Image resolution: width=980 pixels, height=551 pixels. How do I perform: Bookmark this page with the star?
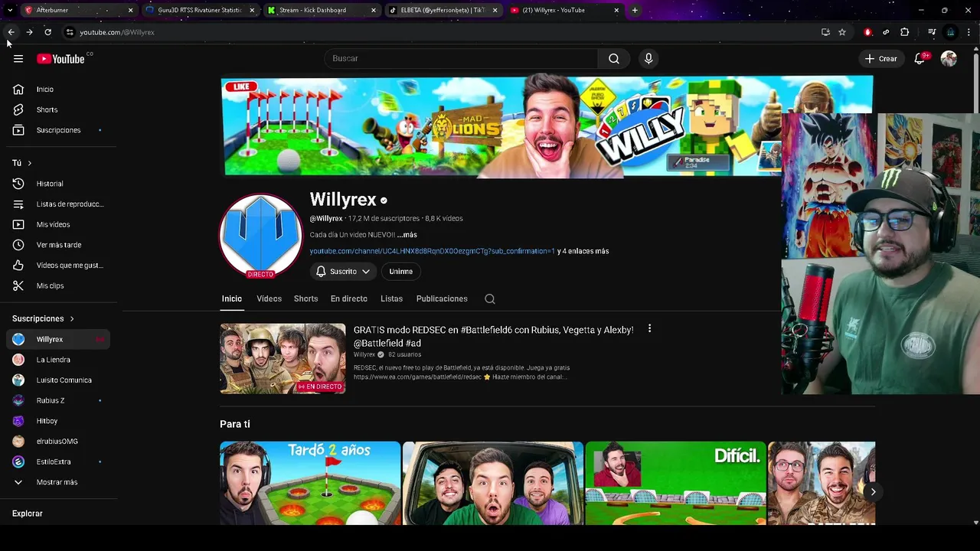(842, 32)
